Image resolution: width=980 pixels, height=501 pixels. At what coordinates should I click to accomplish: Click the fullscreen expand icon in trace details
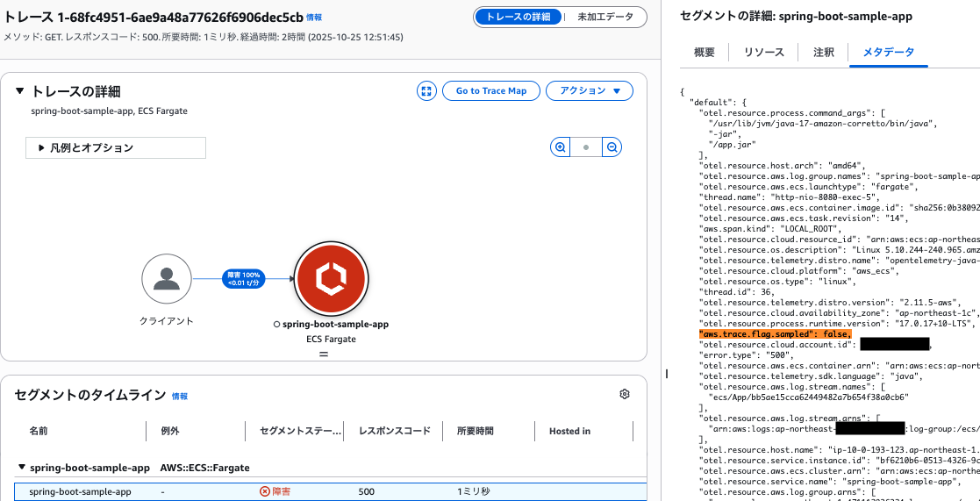tap(426, 91)
